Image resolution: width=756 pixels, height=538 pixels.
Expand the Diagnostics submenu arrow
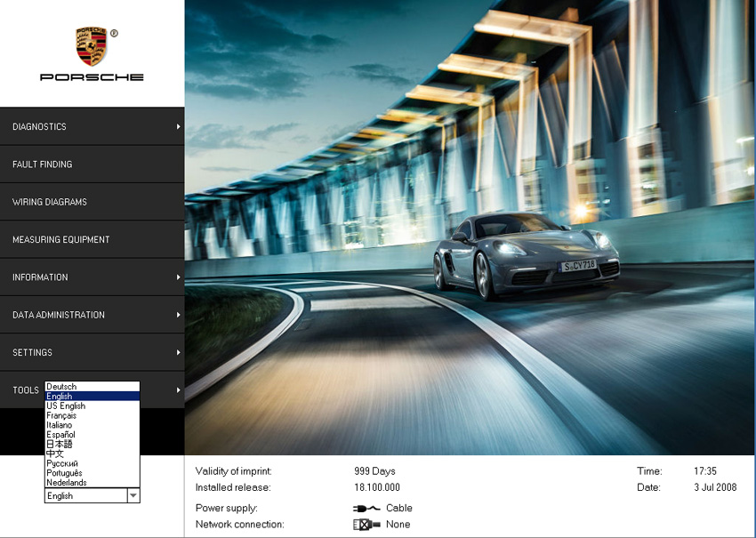click(x=179, y=126)
